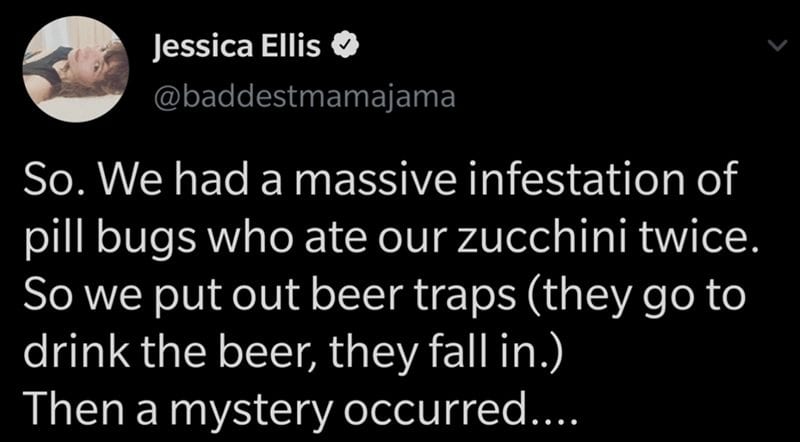The height and width of the screenshot is (442, 800).
Task: Click the first name "Jessica" in the header
Action: click(202, 49)
